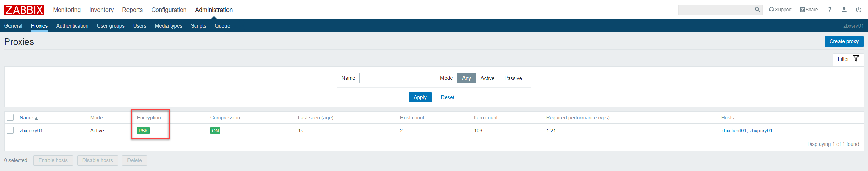
Task: Open the Support link with headset icon
Action: [x=780, y=10]
